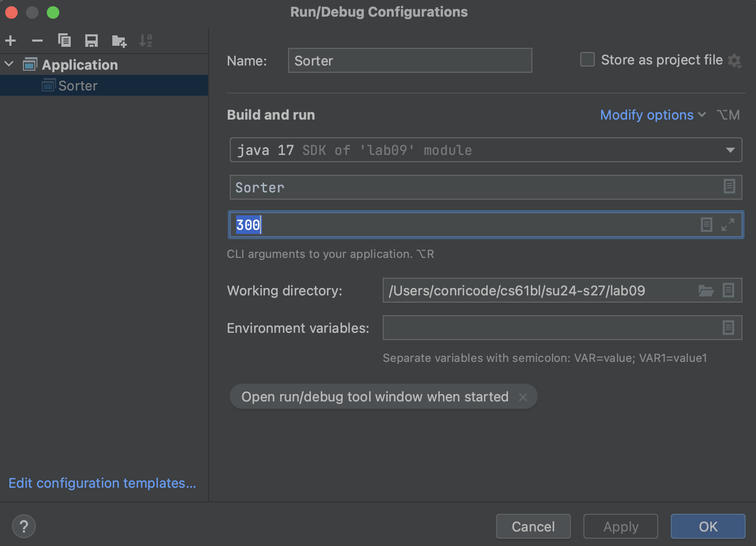This screenshot has width=756, height=546.
Task: Click the Apply button
Action: point(621,526)
